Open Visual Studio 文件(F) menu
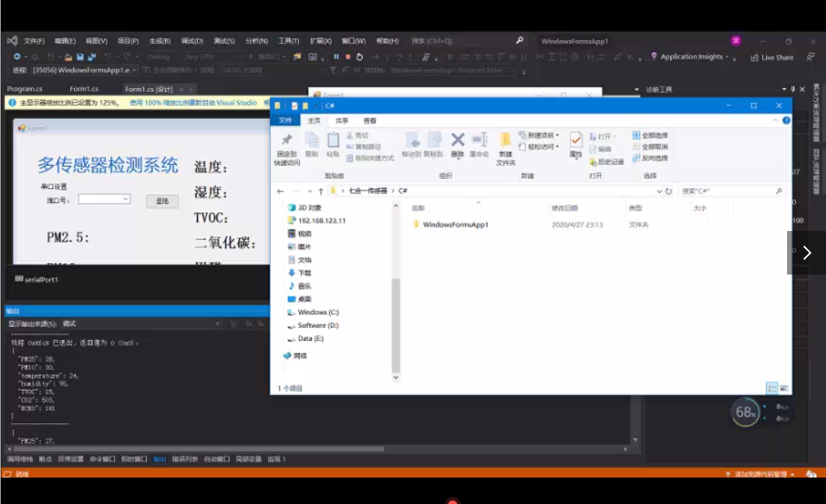Viewport: 826px width, 504px height. (33, 40)
